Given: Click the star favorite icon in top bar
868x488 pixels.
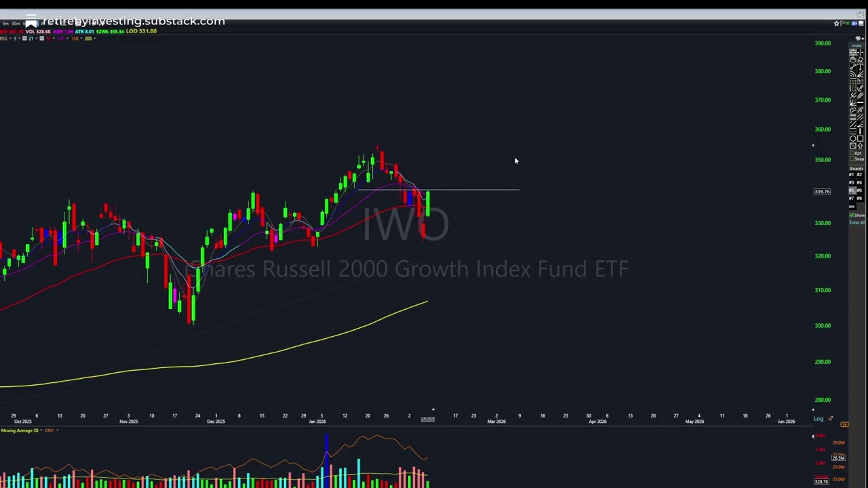Looking at the screenshot, I should click(836, 24).
